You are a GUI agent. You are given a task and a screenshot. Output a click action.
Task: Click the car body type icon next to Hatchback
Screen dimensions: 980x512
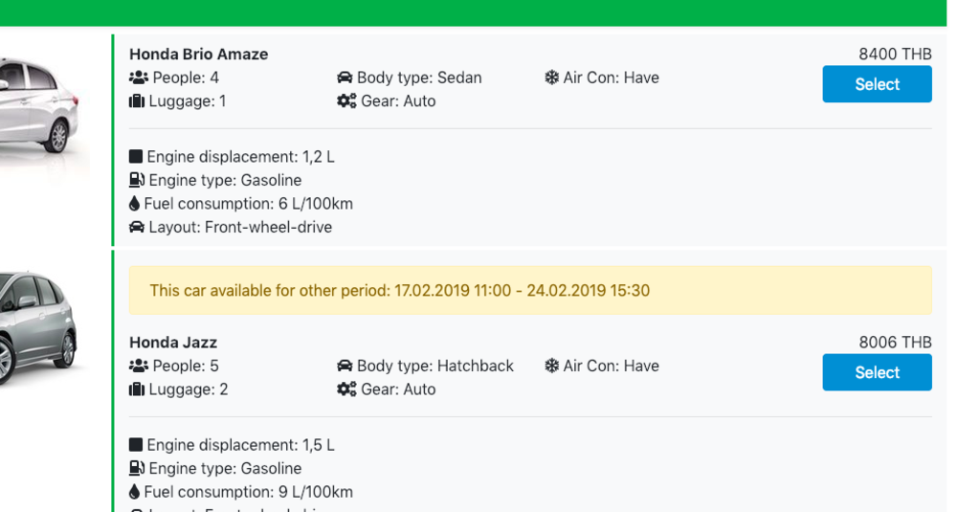click(345, 366)
